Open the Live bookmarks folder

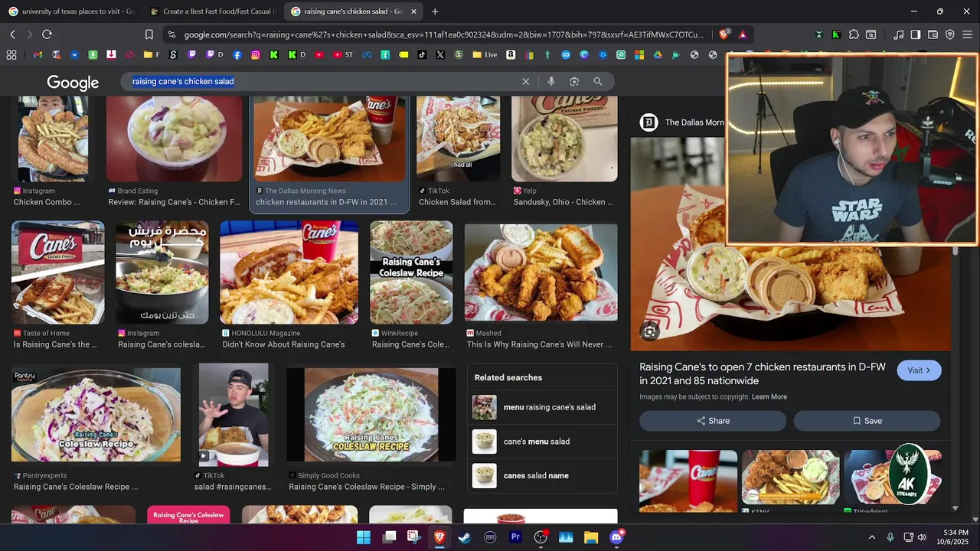pyautogui.click(x=485, y=55)
